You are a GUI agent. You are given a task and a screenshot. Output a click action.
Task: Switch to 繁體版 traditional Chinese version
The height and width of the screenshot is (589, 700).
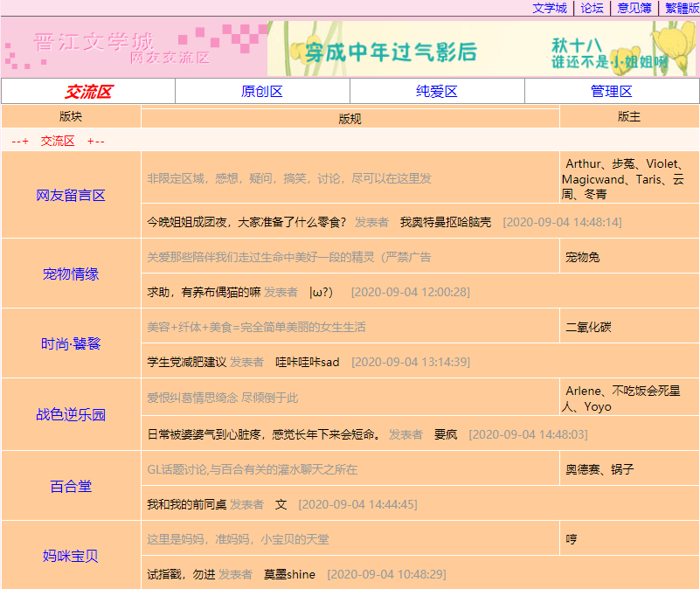[682, 8]
